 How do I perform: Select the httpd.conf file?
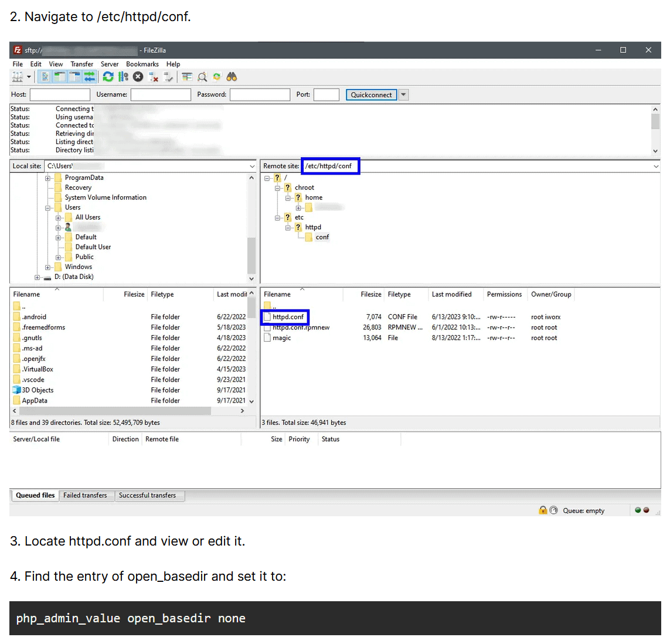coord(288,317)
